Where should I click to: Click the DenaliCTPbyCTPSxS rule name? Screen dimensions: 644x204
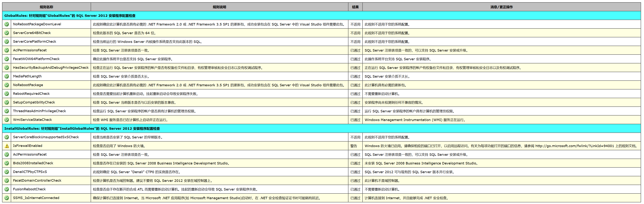point(30,172)
